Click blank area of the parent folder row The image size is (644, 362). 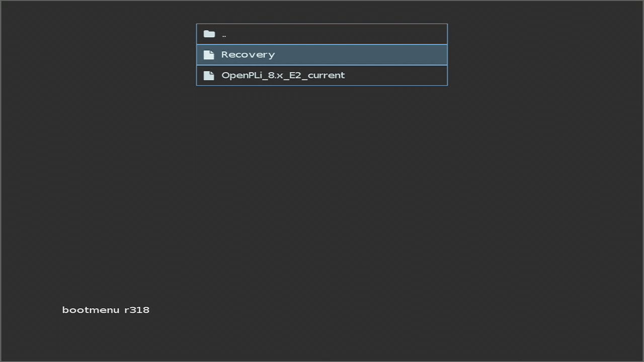tap(337, 34)
